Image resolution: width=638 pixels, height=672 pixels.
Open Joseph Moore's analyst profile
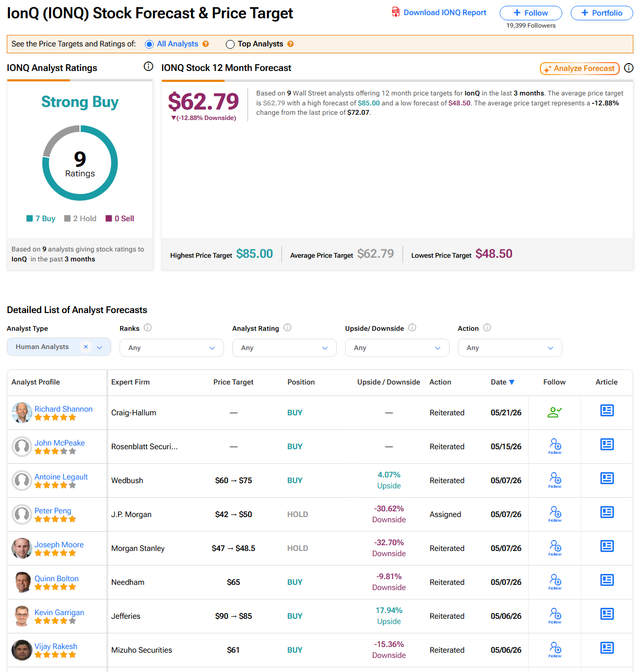[59, 545]
